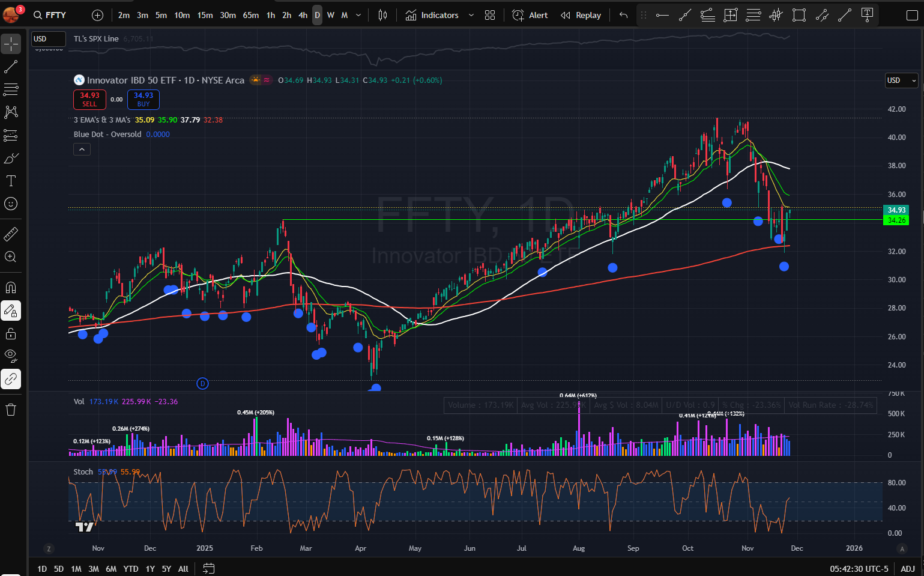924x576 pixels.
Task: Open the go to date calendar icon
Action: [x=208, y=568]
